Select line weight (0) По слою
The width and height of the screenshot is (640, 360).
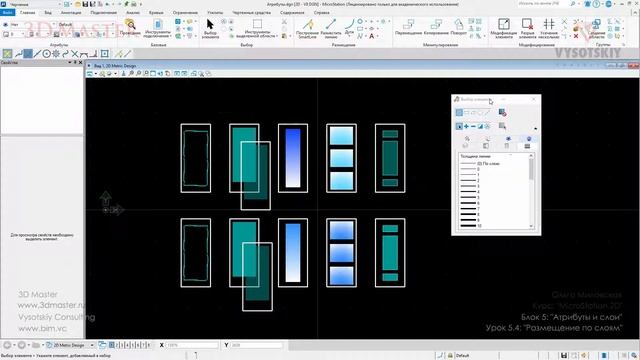(493, 164)
